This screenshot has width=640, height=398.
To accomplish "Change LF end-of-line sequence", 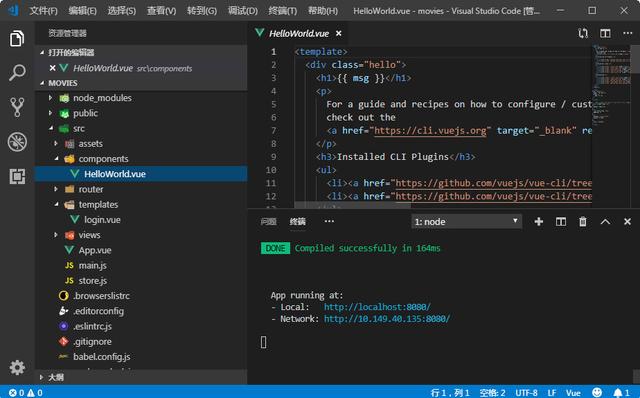I will (552, 393).
